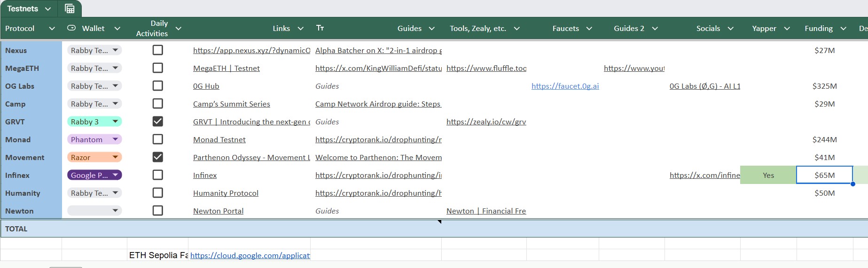The image size is (868, 268).
Task: Open the Socials column dropdown arrow
Action: point(731,29)
